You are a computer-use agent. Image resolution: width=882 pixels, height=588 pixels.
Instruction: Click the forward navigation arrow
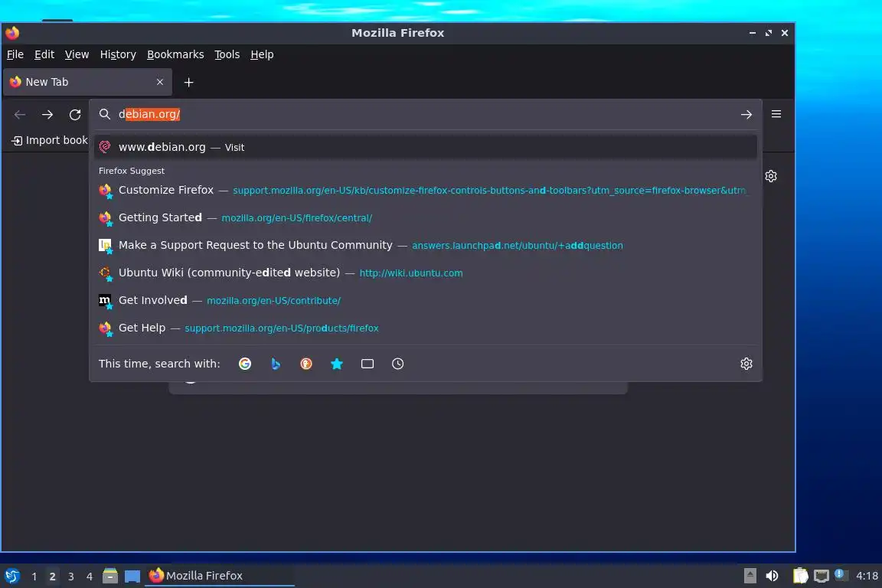47,115
